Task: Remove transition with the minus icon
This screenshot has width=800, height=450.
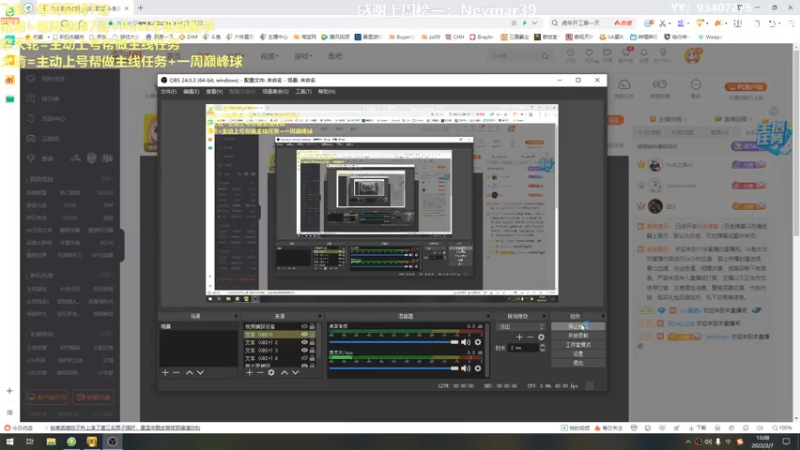Action: (x=531, y=337)
